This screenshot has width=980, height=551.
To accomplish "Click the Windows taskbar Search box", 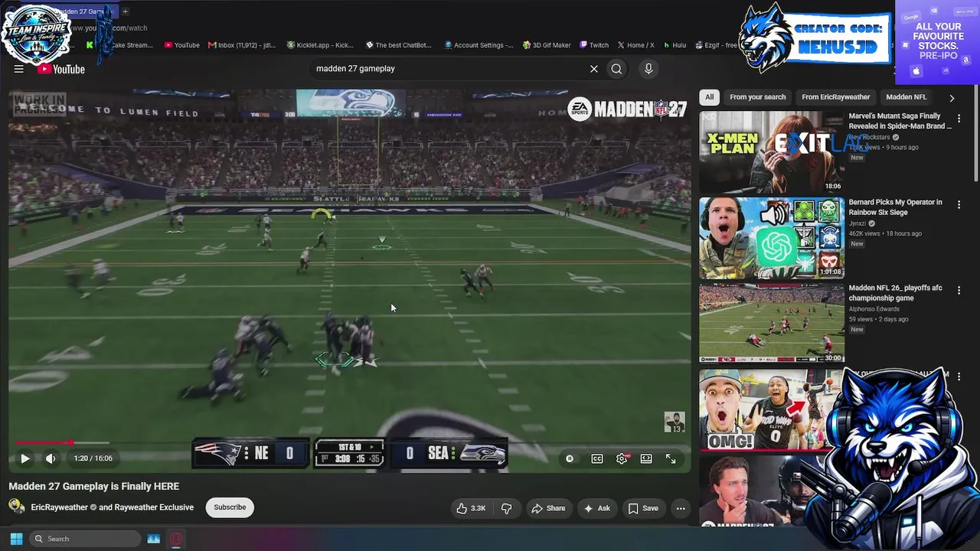I will [x=84, y=539].
